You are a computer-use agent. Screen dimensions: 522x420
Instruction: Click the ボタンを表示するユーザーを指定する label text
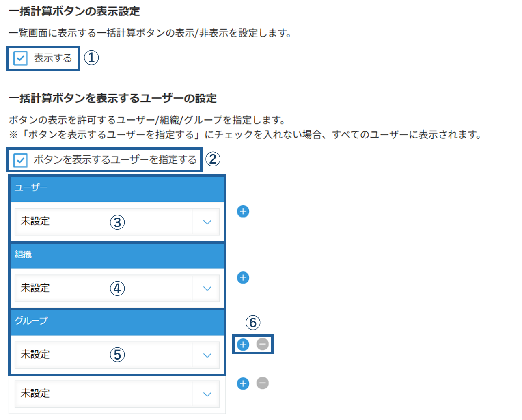coord(115,160)
